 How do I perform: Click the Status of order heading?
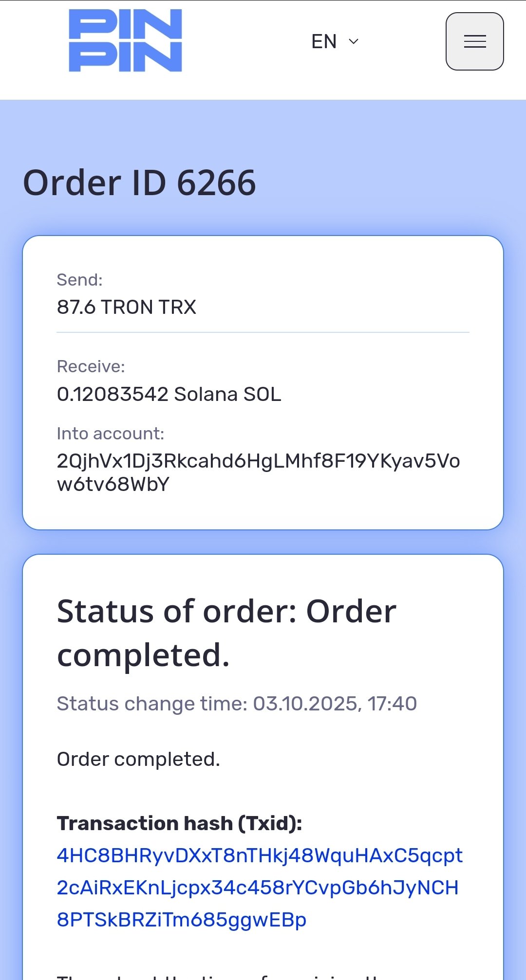[226, 633]
